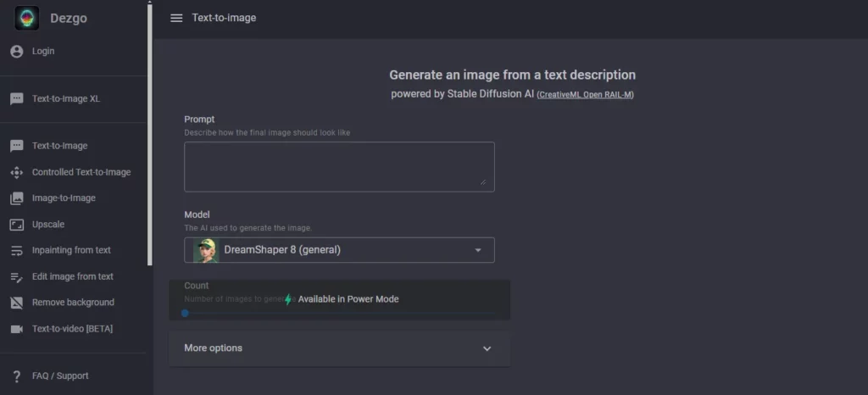Click the Inpainting from text icon

click(17, 251)
